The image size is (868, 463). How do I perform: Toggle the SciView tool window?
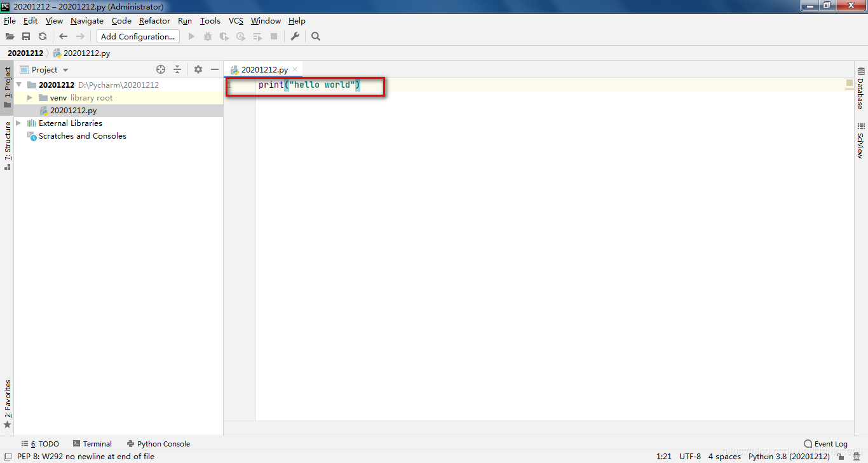click(861, 141)
